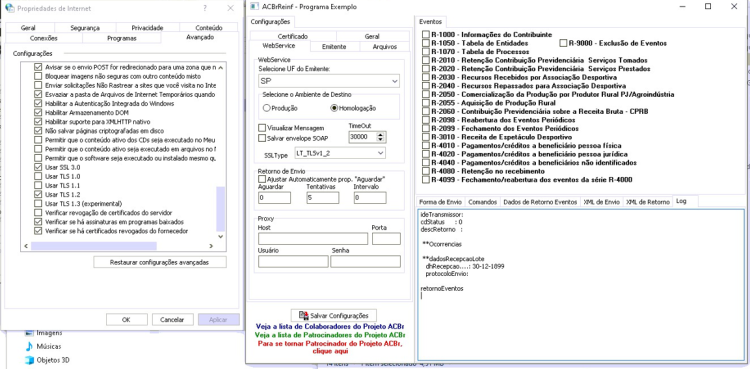Select the Produção radio button
The image size is (750, 369).
pos(266,108)
